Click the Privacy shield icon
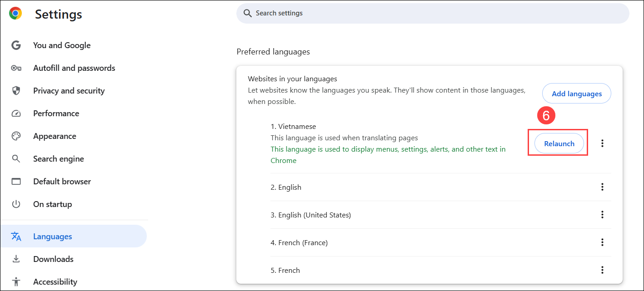Image resolution: width=644 pixels, height=291 pixels. 16,91
